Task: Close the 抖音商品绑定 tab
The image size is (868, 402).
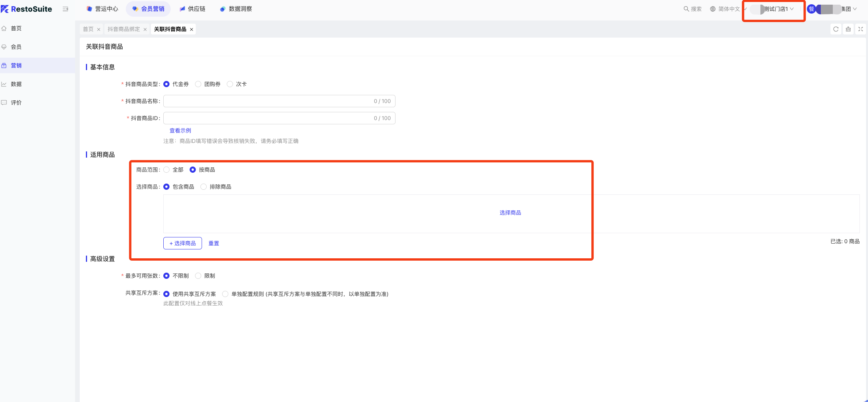Action: 145,29
